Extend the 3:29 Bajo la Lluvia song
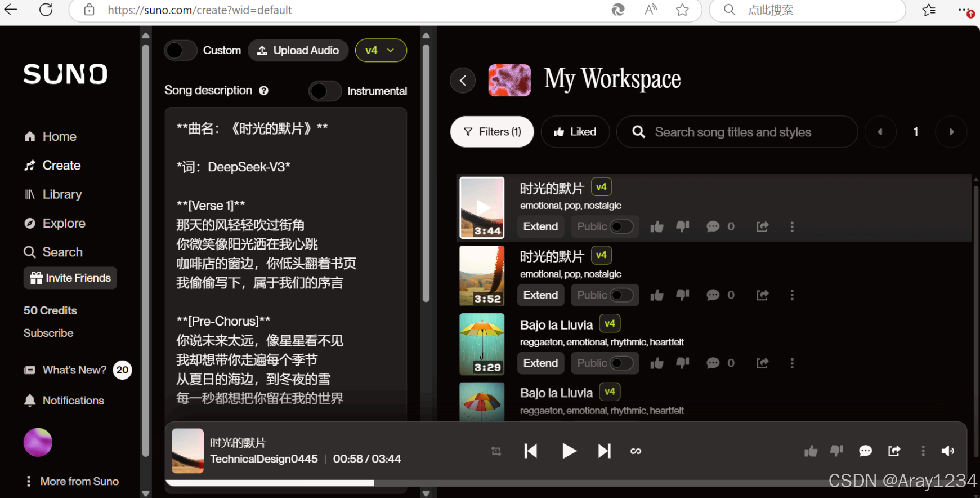980x498 pixels. click(x=541, y=363)
